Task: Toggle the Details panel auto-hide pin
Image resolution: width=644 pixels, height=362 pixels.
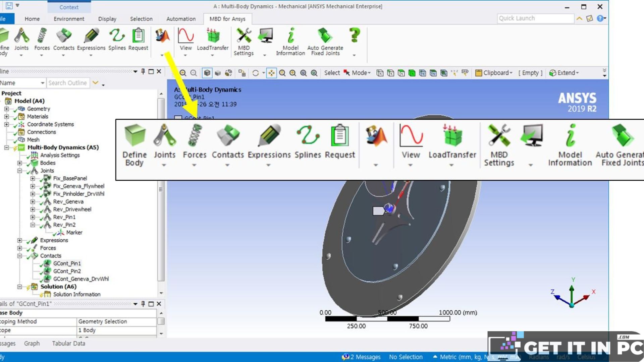Action: (x=143, y=304)
